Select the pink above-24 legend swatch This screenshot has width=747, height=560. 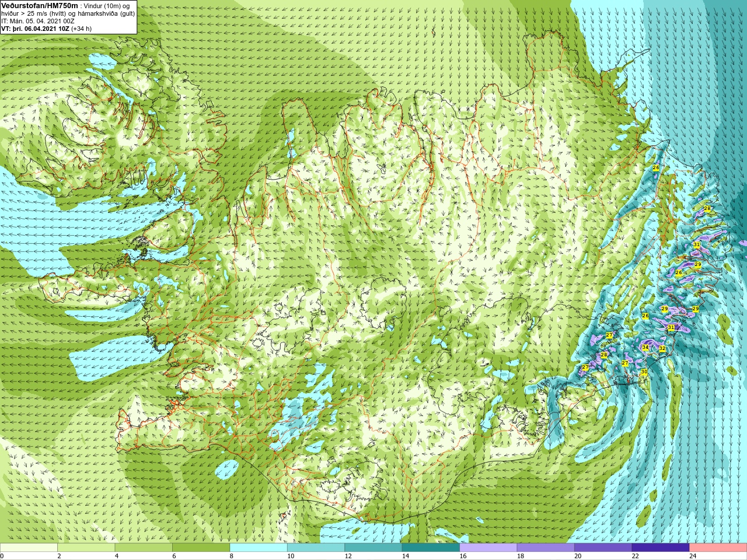(718, 548)
